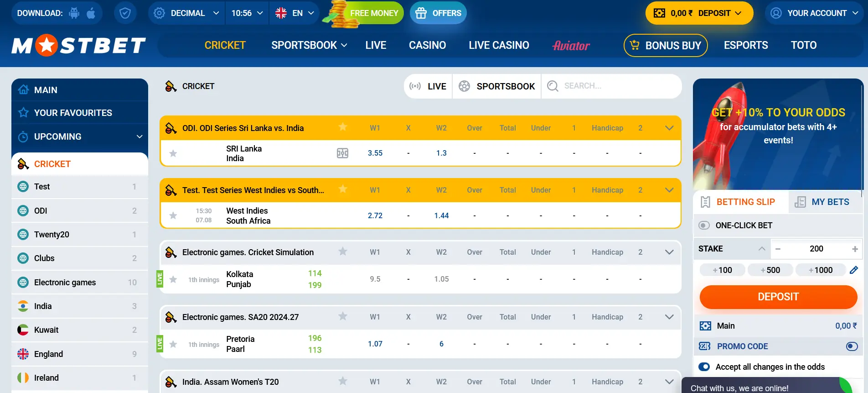Viewport: 868px width, 393px height.
Task: Download the iOS app via the Apple icon
Action: [x=91, y=13]
